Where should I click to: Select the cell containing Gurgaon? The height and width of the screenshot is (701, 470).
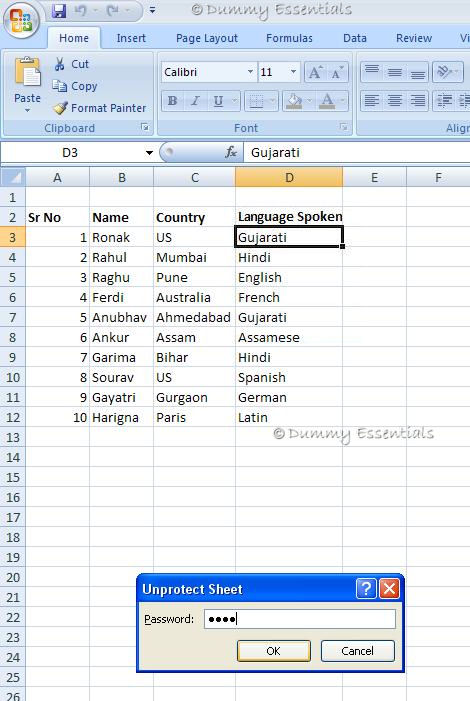(194, 397)
